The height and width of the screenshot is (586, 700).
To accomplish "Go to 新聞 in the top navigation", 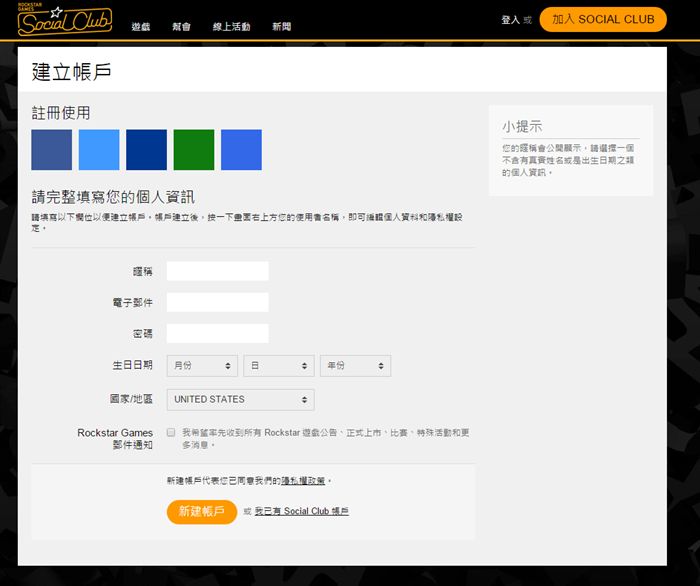I will point(282,26).
